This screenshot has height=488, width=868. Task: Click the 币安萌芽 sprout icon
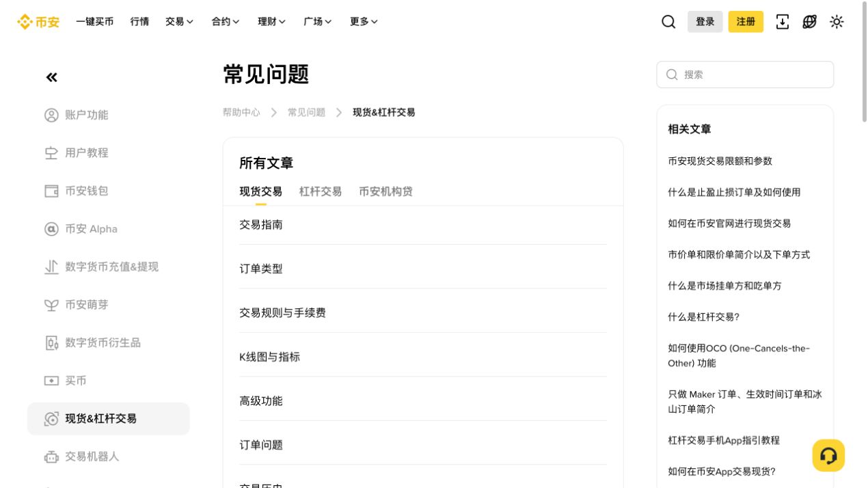pos(51,305)
